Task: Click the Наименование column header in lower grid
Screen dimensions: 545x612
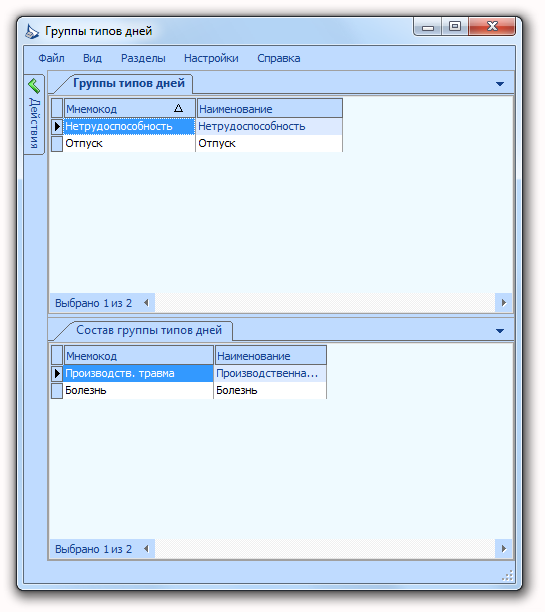Action: tap(271, 356)
